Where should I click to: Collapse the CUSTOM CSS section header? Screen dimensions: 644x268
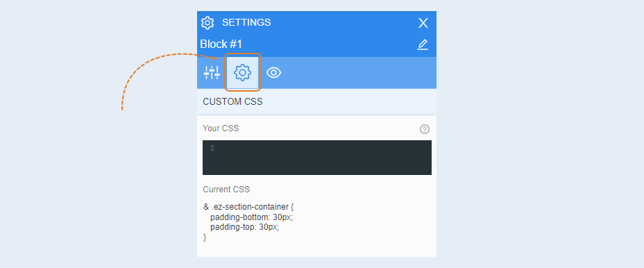(316, 101)
